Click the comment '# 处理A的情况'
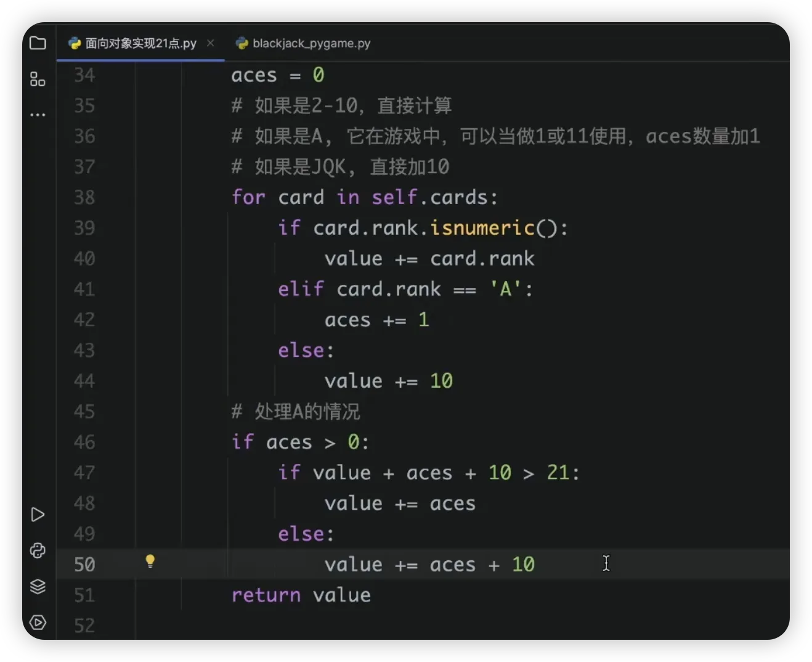Viewport: 812px width, 662px height. (x=296, y=411)
